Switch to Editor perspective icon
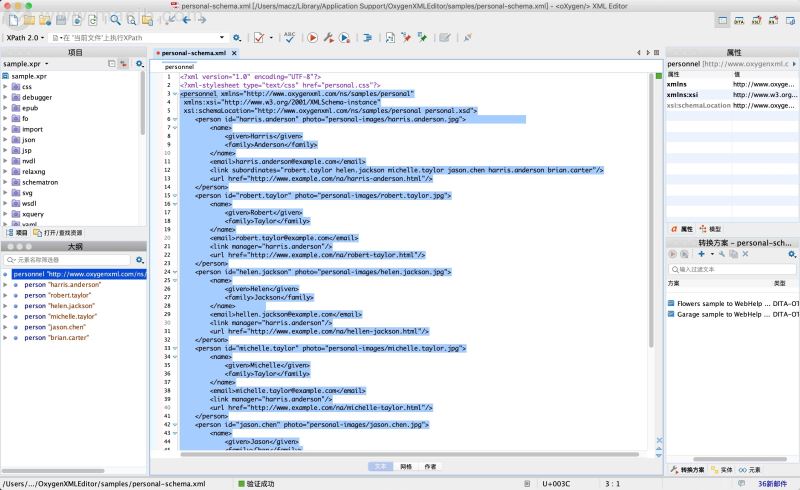 tap(722, 20)
